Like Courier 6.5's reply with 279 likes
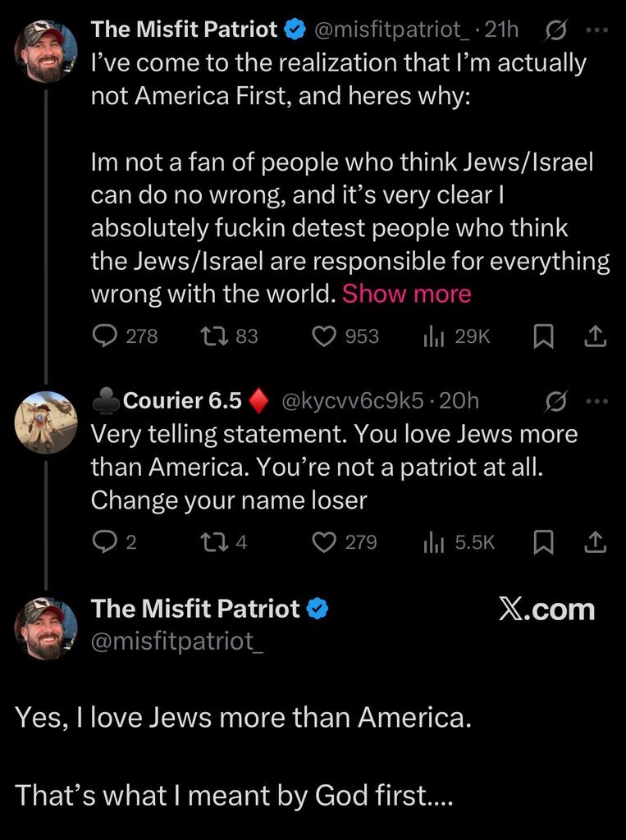 (x=327, y=541)
